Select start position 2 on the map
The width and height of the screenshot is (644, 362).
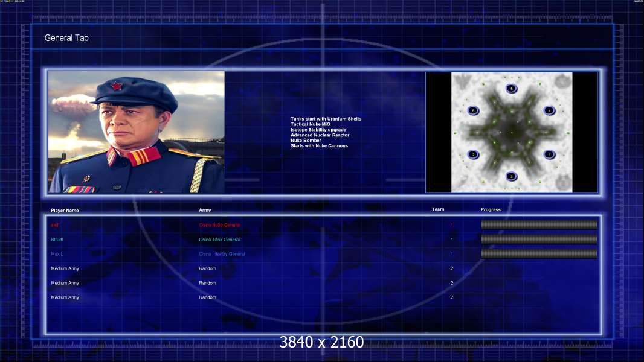click(x=473, y=154)
